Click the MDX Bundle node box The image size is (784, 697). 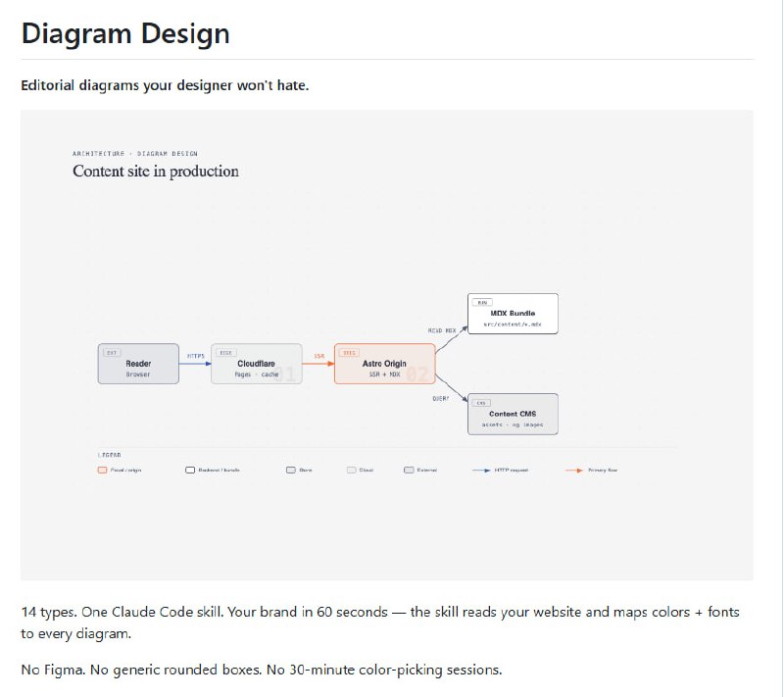tap(513, 314)
